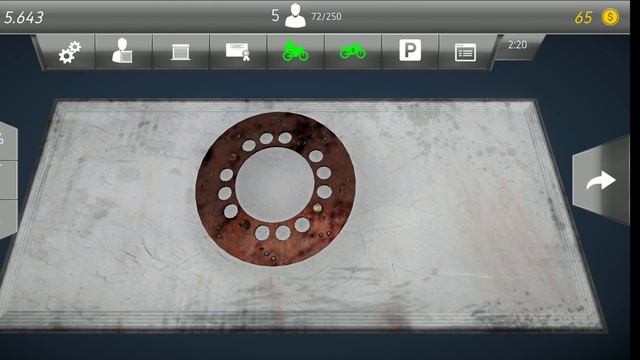The height and width of the screenshot is (360, 640).
Task: Click the player level person icon
Action: click(x=295, y=16)
